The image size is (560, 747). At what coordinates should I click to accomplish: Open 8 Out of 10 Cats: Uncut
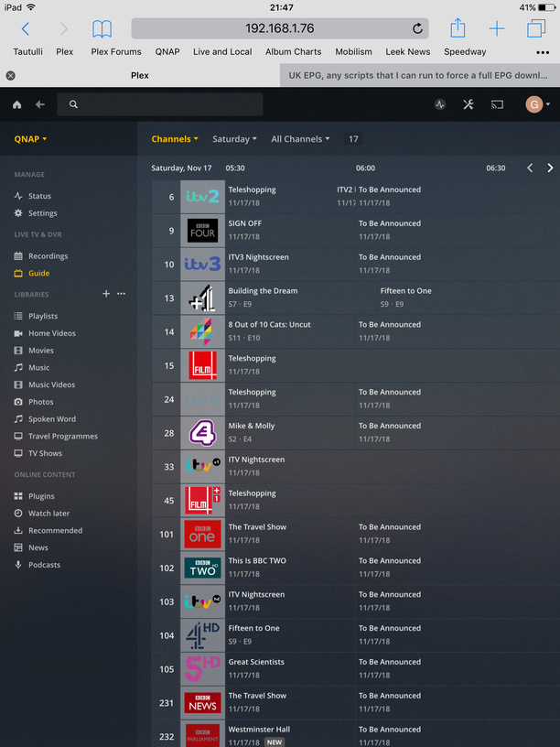[270, 325]
